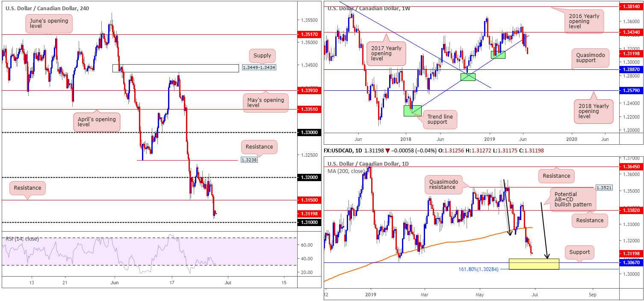Click the 1.36450 price label
The image size is (644, 301).
tap(631, 167)
